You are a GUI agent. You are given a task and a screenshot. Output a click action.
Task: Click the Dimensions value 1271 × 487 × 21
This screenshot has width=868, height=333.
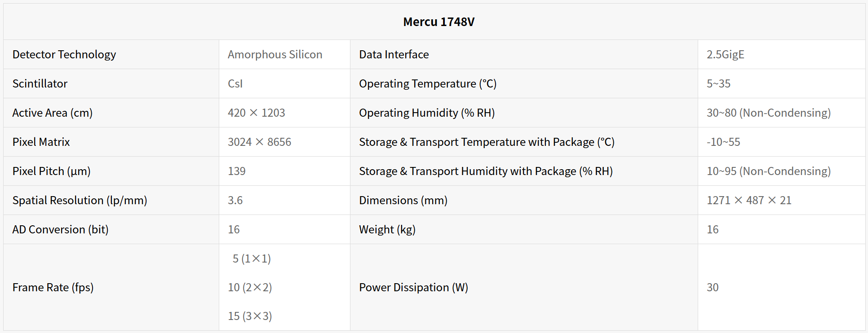[749, 201]
